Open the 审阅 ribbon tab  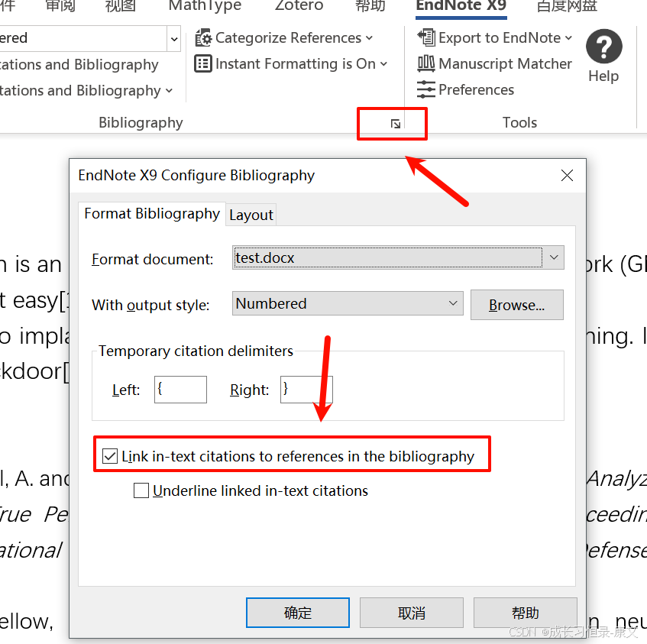[60, 5]
